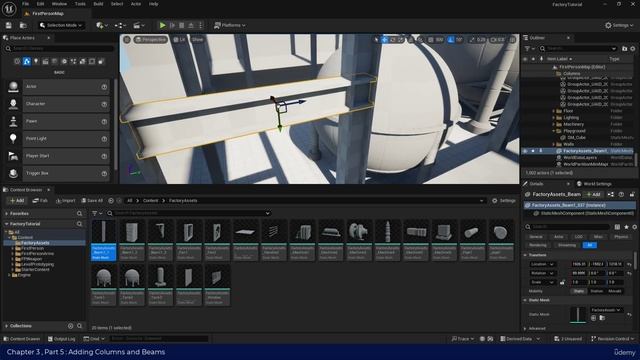640x360 pixels.
Task: Open the Build menu
Action: click(98, 4)
